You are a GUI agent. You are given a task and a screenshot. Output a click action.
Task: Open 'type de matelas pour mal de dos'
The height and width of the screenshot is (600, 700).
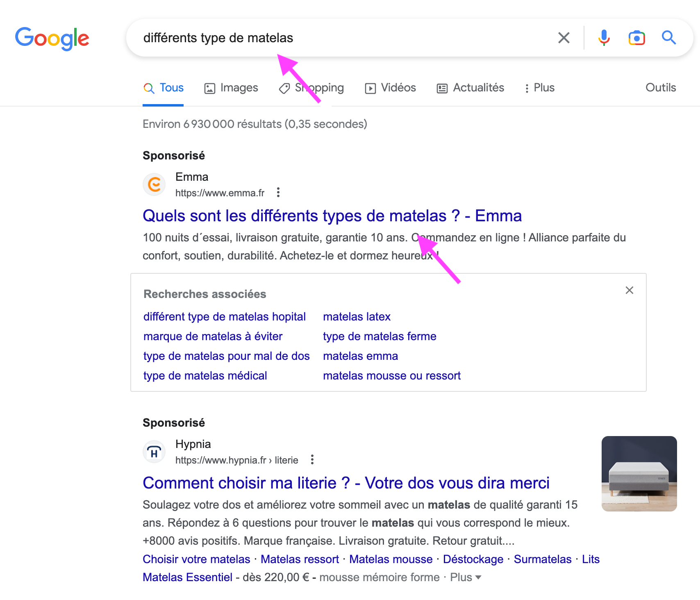226,356
